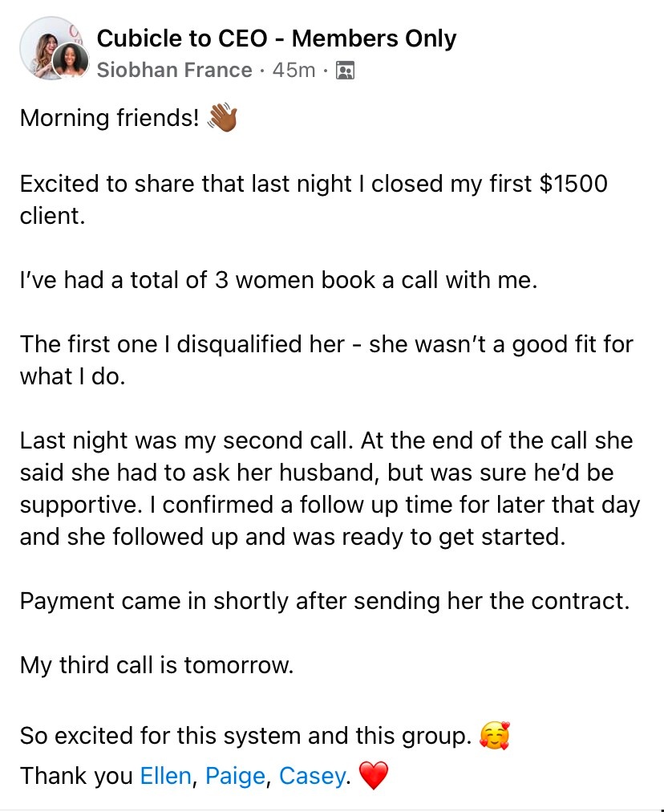Click the red heart emoji

coord(373,775)
